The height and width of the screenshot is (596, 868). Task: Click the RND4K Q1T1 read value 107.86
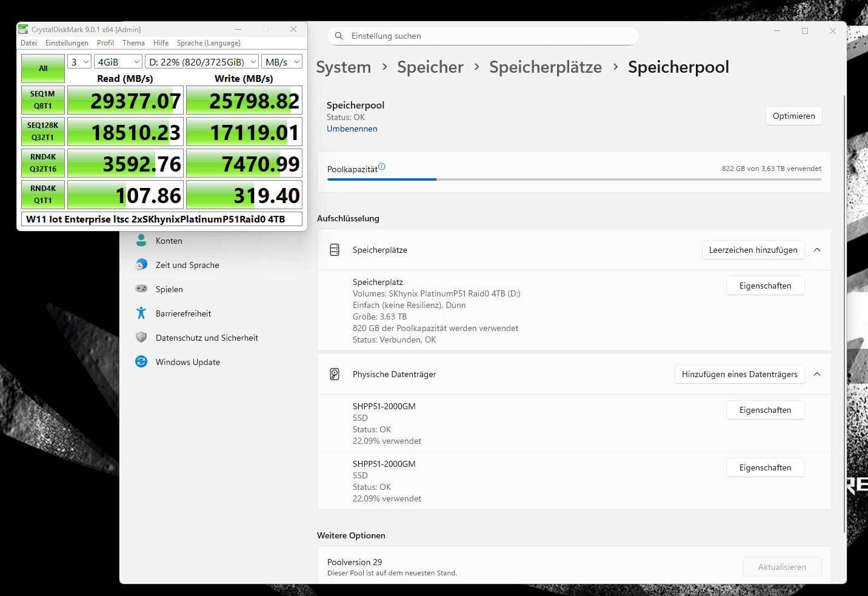pyautogui.click(x=125, y=195)
